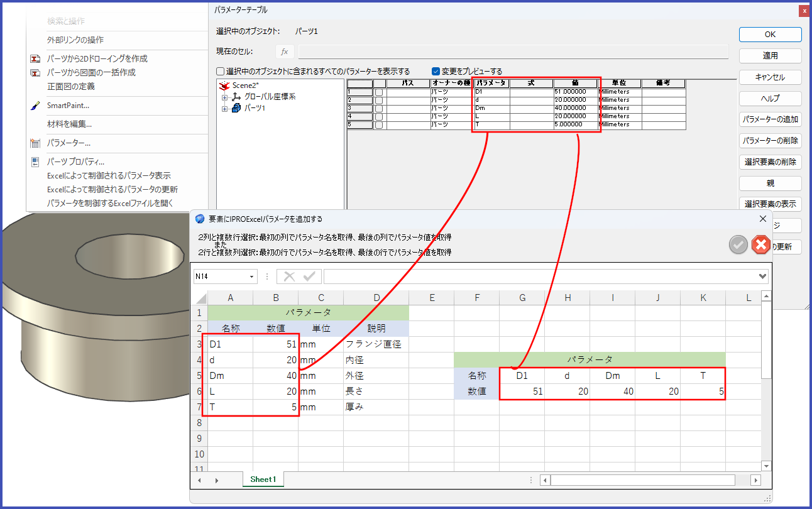Screen dimensions: 812x509
Task: Click the パーツ1 blue part icon
Action: click(236, 108)
